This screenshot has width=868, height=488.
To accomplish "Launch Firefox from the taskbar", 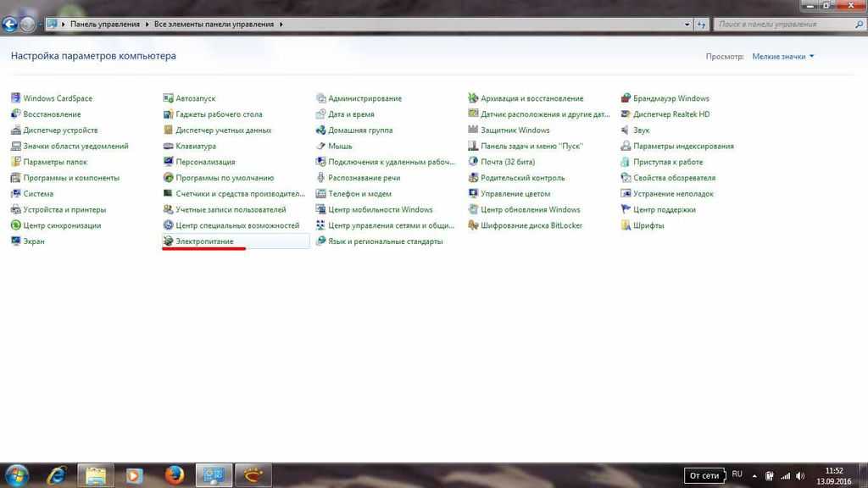I will click(x=175, y=475).
